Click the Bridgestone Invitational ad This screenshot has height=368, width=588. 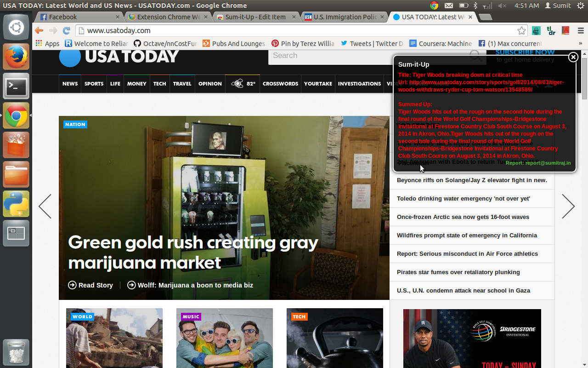(x=472, y=339)
